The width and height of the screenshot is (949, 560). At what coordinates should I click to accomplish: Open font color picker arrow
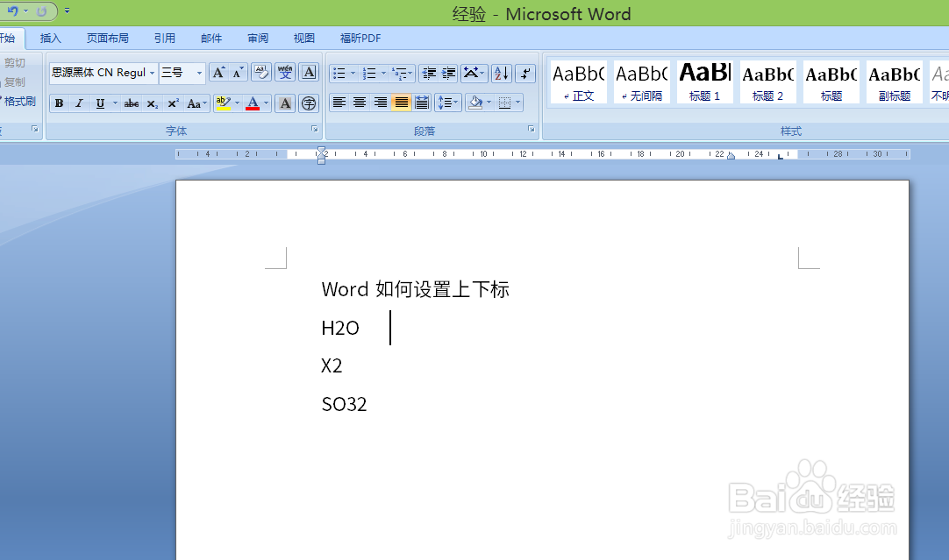coord(267,103)
